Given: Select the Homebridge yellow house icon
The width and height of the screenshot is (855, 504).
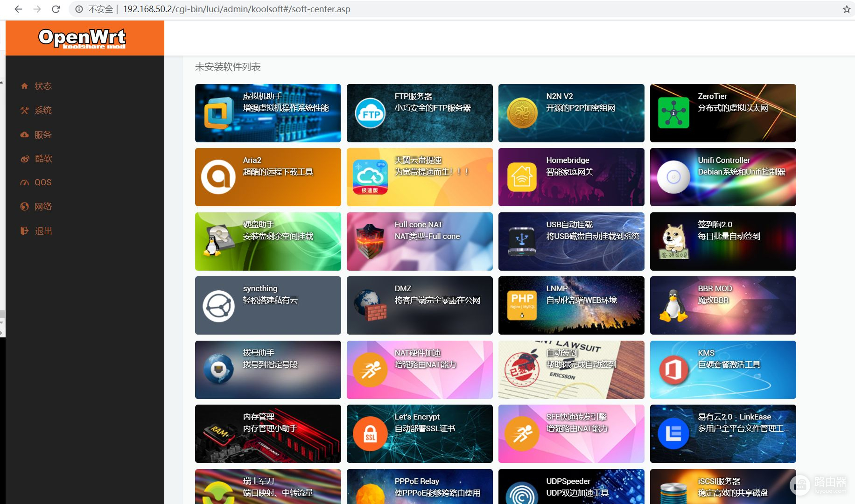Looking at the screenshot, I should click(x=522, y=177).
